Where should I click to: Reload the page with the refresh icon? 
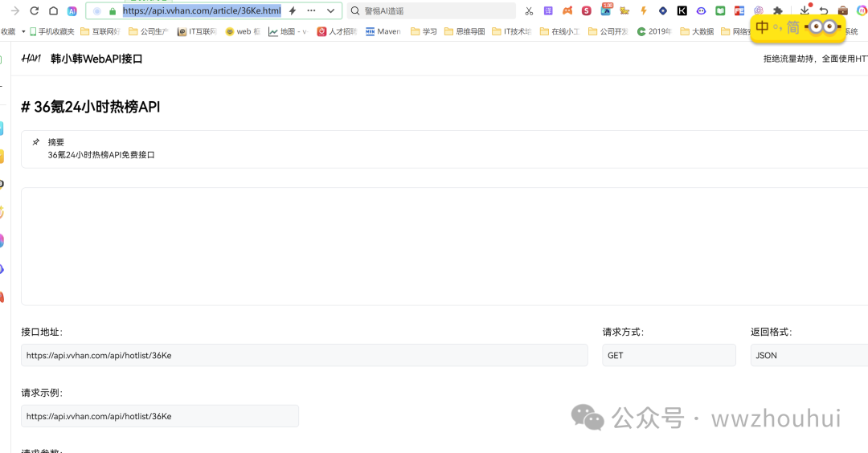(35, 10)
